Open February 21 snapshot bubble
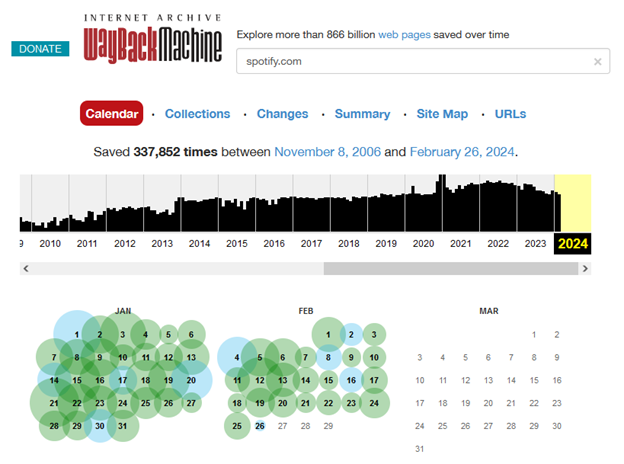Viewport: 624px width, 464px height. (305, 403)
